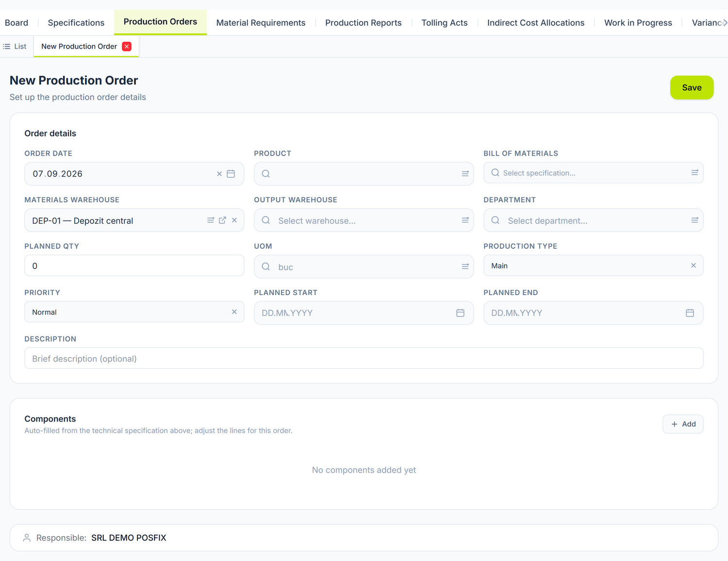Return to the List view tab
This screenshot has height=561, width=728.
(15, 47)
